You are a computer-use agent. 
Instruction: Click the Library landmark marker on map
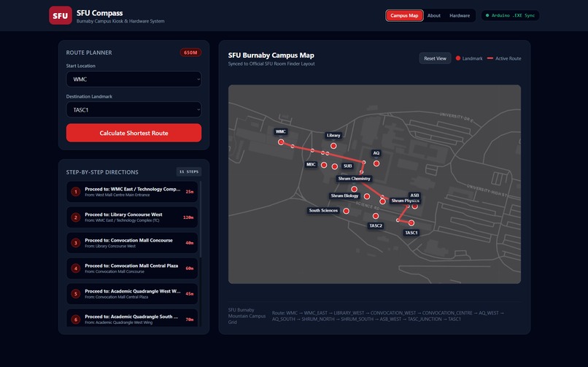coord(333,146)
